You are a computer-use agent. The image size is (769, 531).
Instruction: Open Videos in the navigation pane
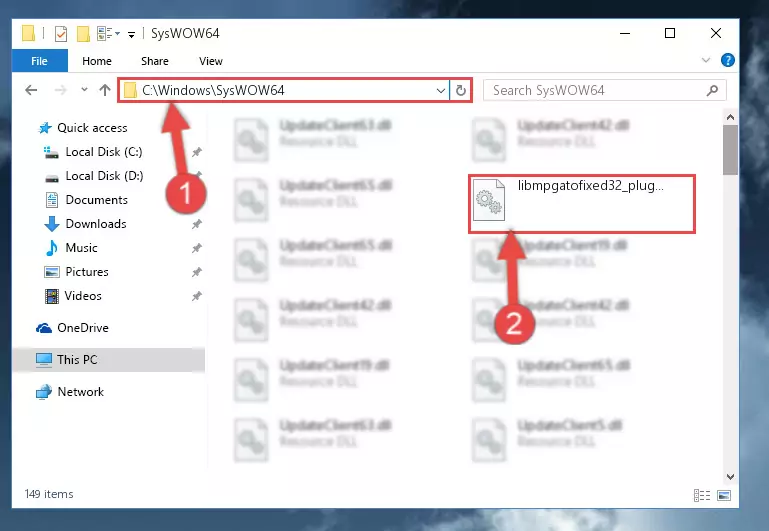(x=83, y=296)
